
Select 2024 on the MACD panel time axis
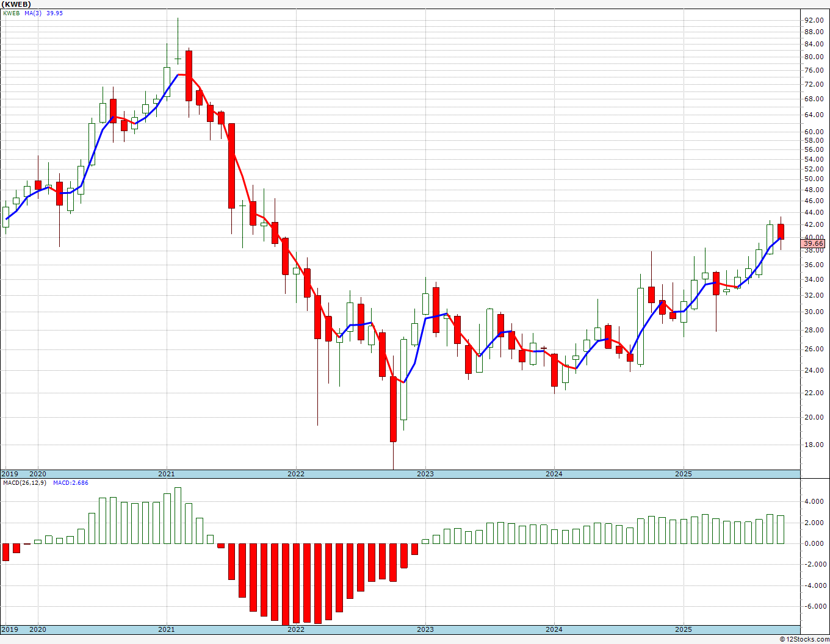(554, 629)
